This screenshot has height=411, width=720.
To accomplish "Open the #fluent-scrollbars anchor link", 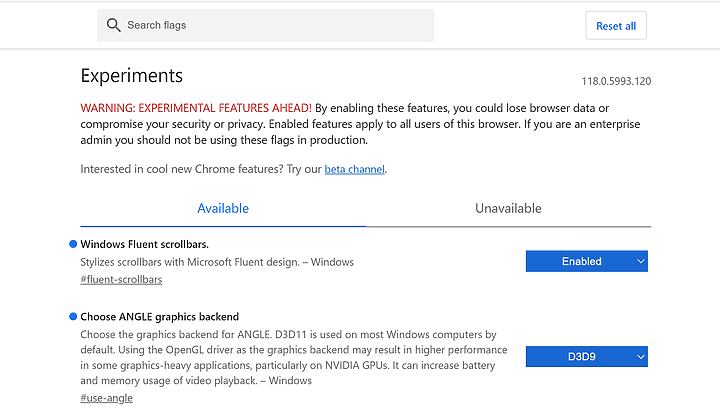I will 121,279.
